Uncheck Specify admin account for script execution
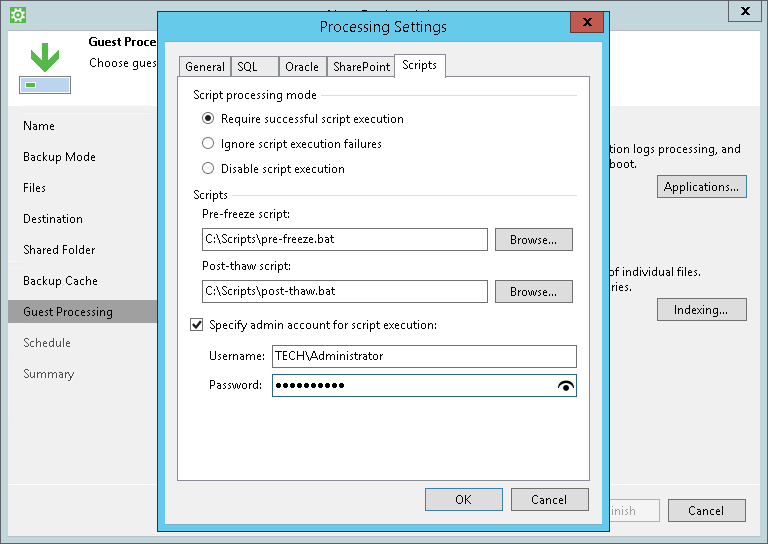 point(196,325)
